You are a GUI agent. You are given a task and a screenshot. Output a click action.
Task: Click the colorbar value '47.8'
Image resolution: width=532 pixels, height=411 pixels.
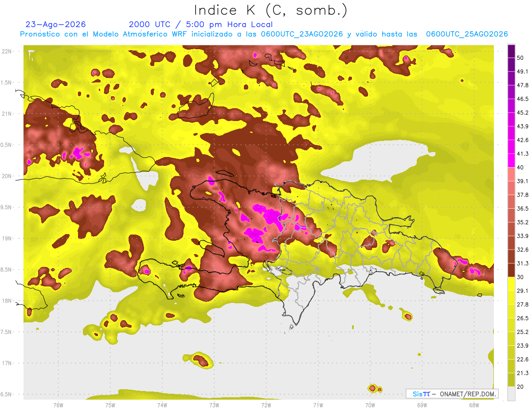(522, 86)
